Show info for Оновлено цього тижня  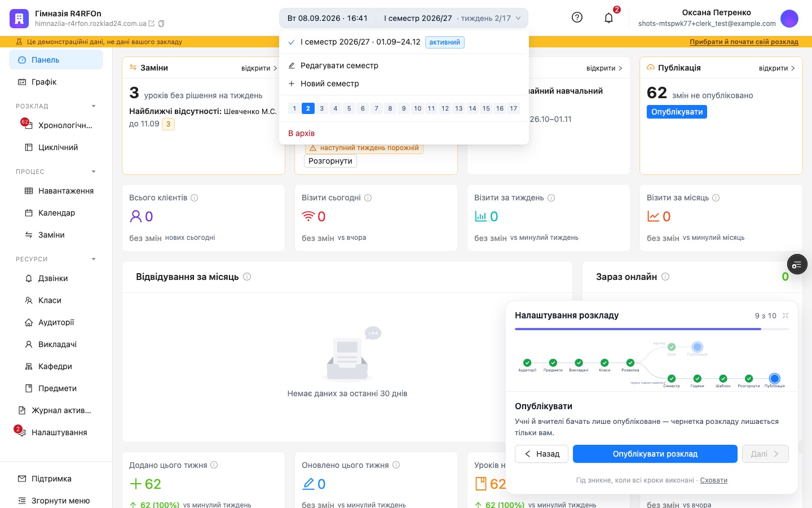(x=396, y=465)
